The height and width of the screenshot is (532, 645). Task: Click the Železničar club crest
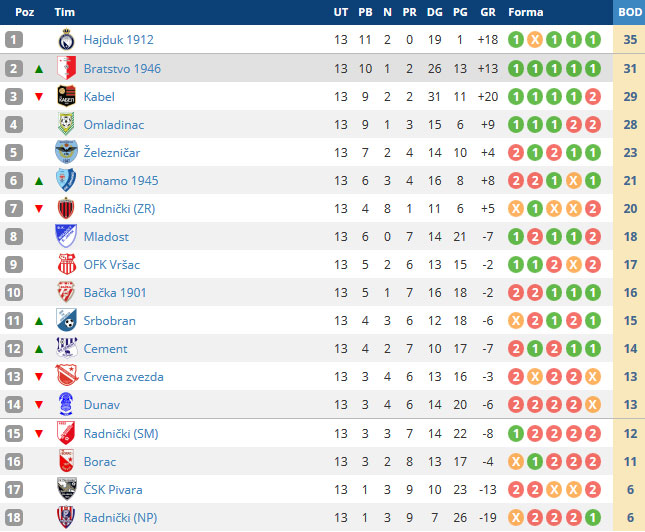67,152
